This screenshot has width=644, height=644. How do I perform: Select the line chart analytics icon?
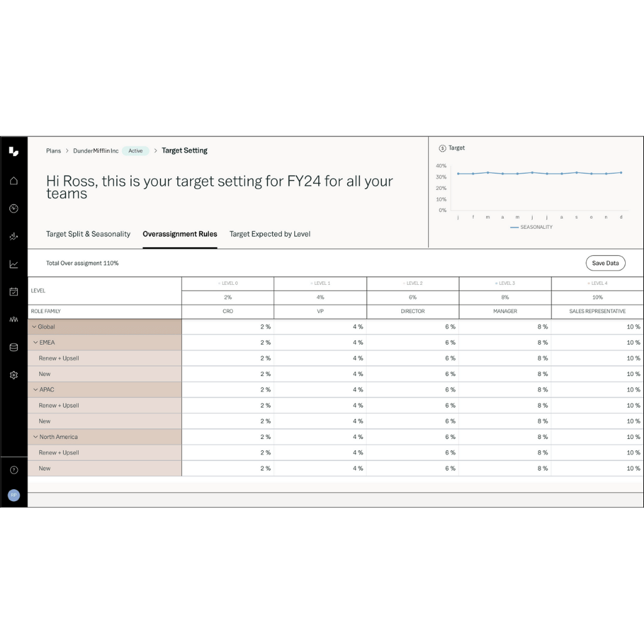pyautogui.click(x=13, y=265)
